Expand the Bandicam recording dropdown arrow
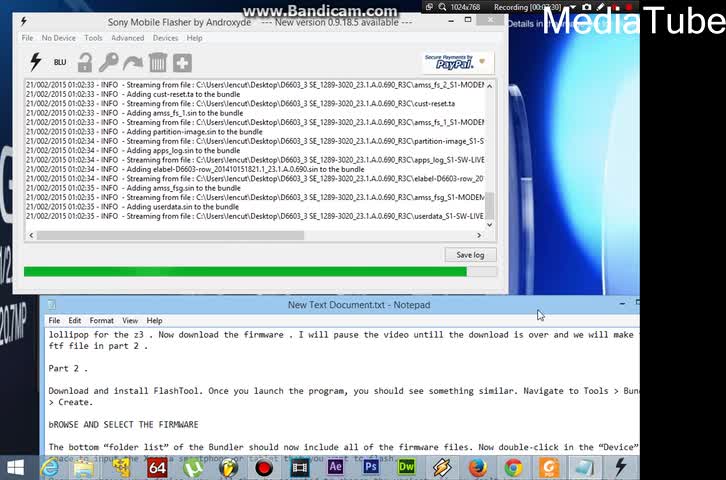The height and width of the screenshot is (480, 726). [x=573, y=7]
